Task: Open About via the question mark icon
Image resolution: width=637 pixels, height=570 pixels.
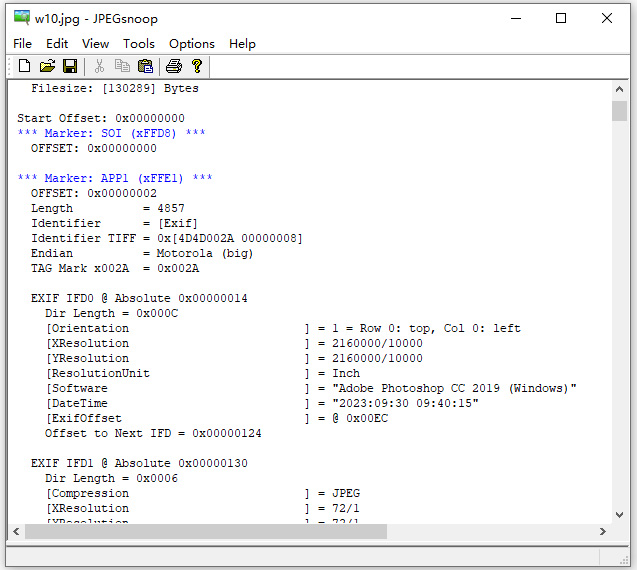Action: (x=197, y=66)
